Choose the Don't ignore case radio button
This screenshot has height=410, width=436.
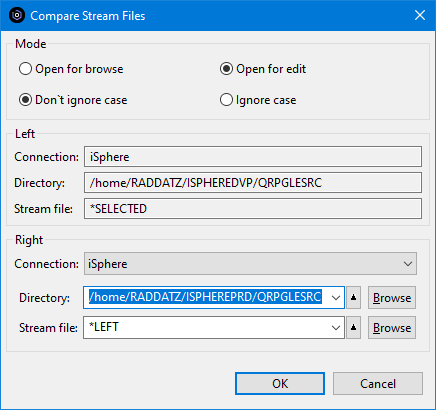(73, 100)
